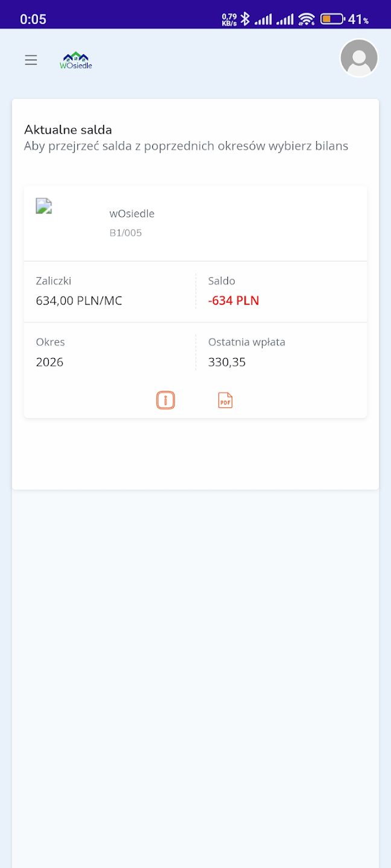Select the wOsiedle property name
This screenshot has width=391, height=868.
coord(132,213)
